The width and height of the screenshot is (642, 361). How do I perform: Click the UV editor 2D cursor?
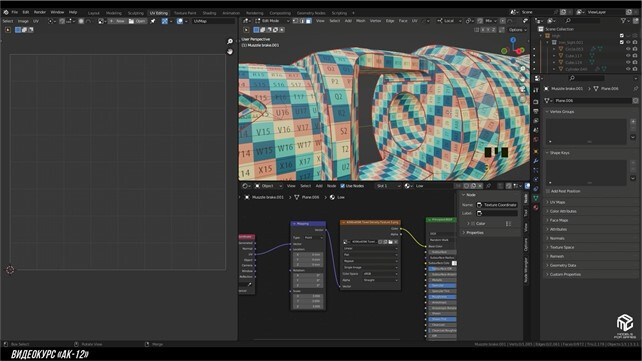tap(10, 270)
